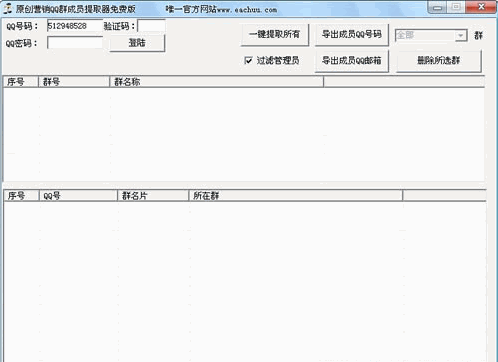The height and width of the screenshot is (362, 498).
Task: Click the 群号 column header
Action: click(74, 82)
